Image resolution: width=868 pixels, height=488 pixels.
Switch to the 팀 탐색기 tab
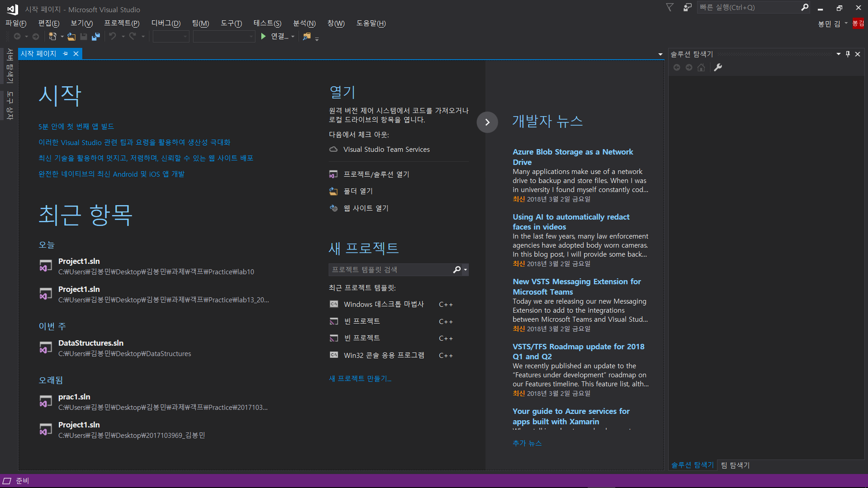(x=735, y=465)
